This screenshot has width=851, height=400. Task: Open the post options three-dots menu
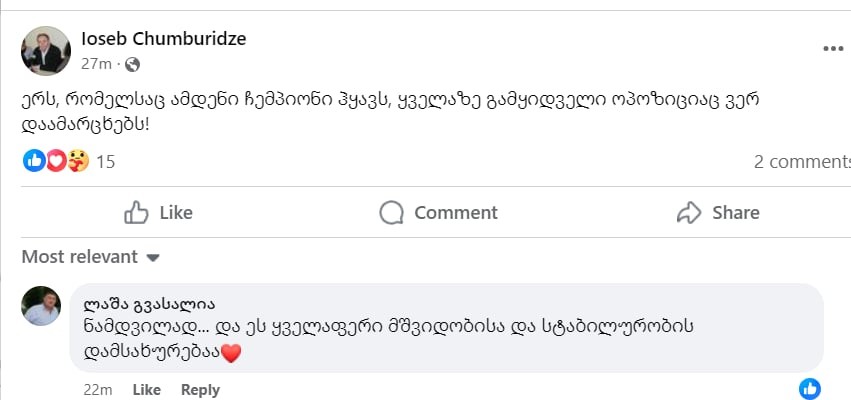832,48
